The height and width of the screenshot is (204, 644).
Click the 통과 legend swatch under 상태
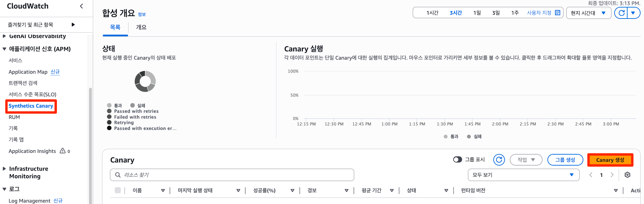pyautogui.click(x=109, y=105)
